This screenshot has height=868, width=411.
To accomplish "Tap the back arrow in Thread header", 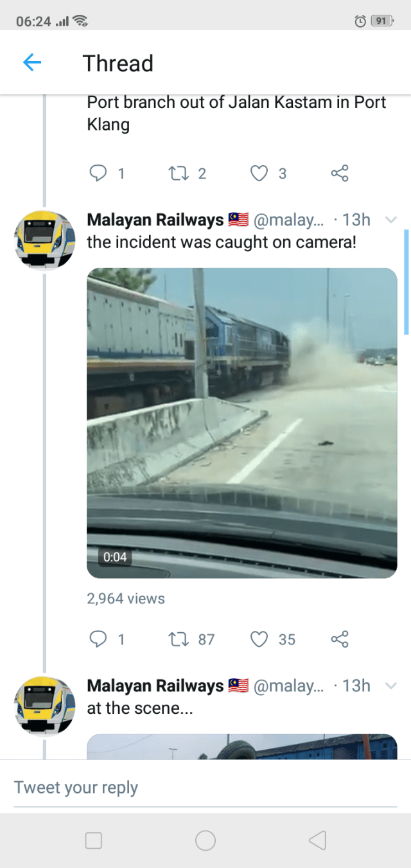I will click(32, 62).
